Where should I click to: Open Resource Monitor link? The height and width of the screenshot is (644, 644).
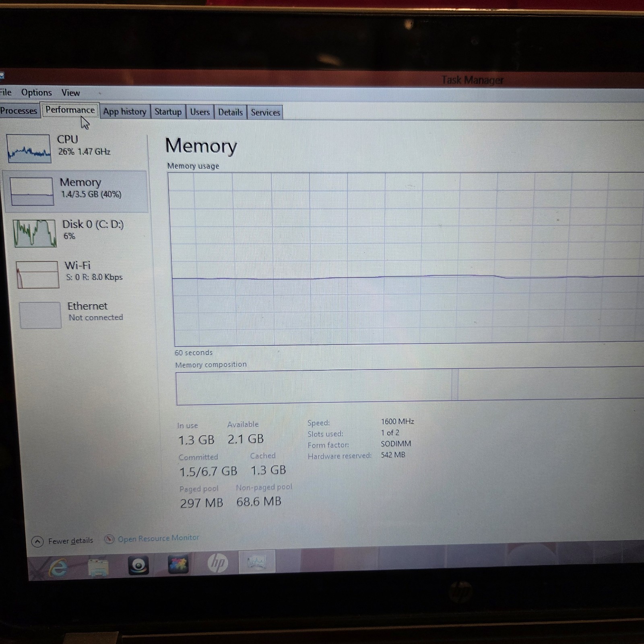pos(158,538)
